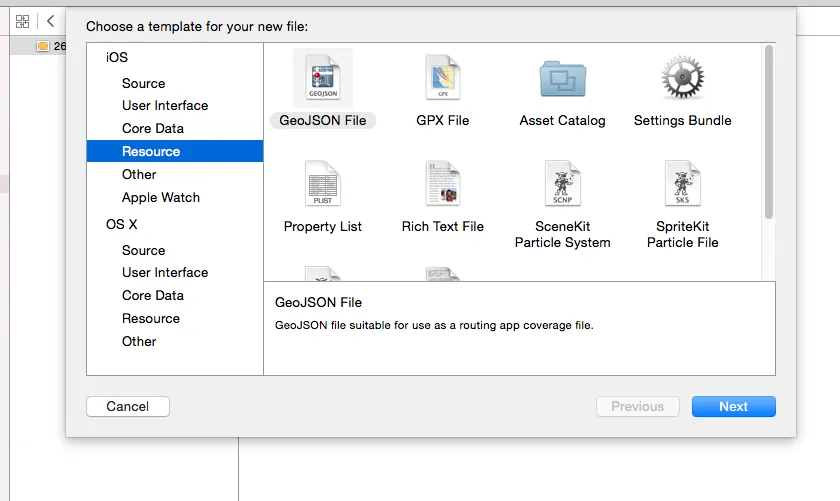Click the Cancel button
The image size is (840, 501).
128,407
